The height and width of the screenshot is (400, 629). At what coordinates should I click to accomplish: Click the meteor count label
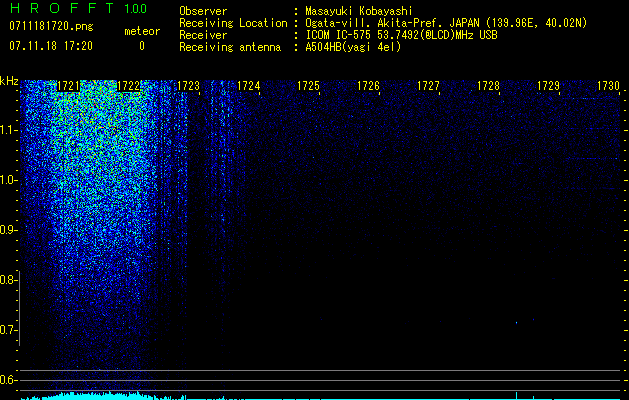[x=142, y=31]
